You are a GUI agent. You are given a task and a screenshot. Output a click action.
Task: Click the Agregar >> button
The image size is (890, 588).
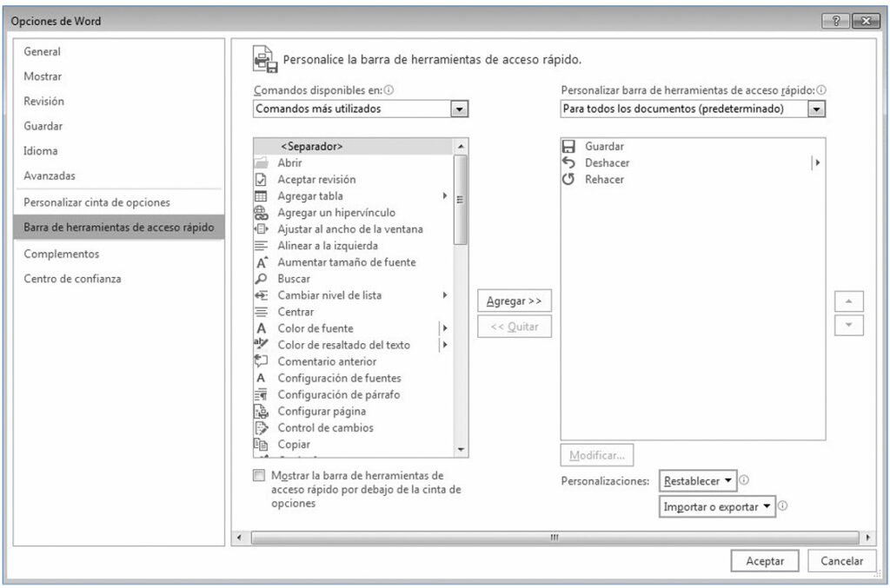click(x=515, y=301)
